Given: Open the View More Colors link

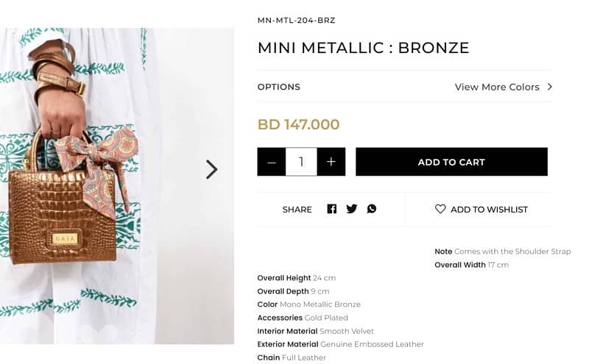Looking at the screenshot, I should tap(497, 87).
